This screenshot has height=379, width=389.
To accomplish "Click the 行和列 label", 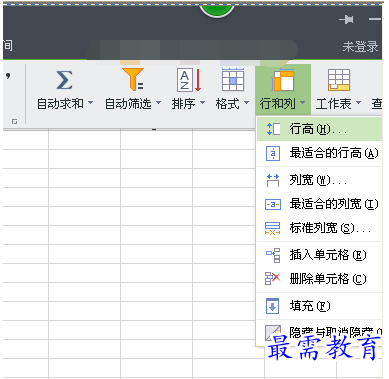I will [278, 104].
